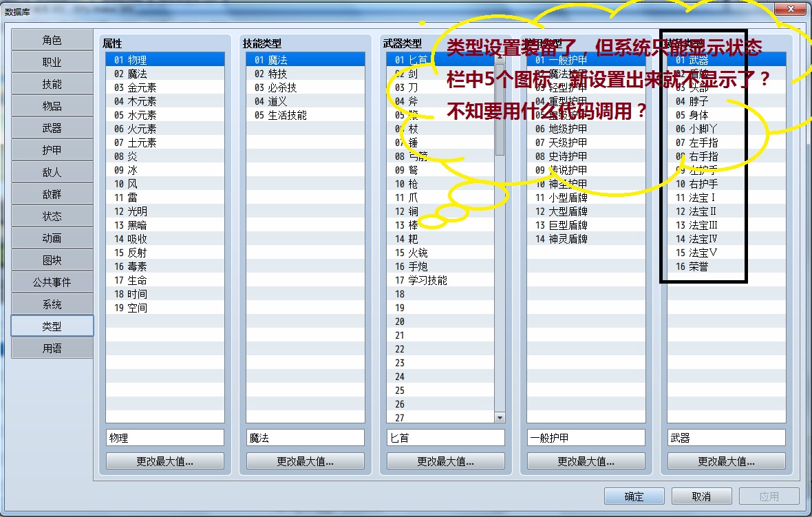
Task: Switch to the 技能 tab
Action: 52,84
